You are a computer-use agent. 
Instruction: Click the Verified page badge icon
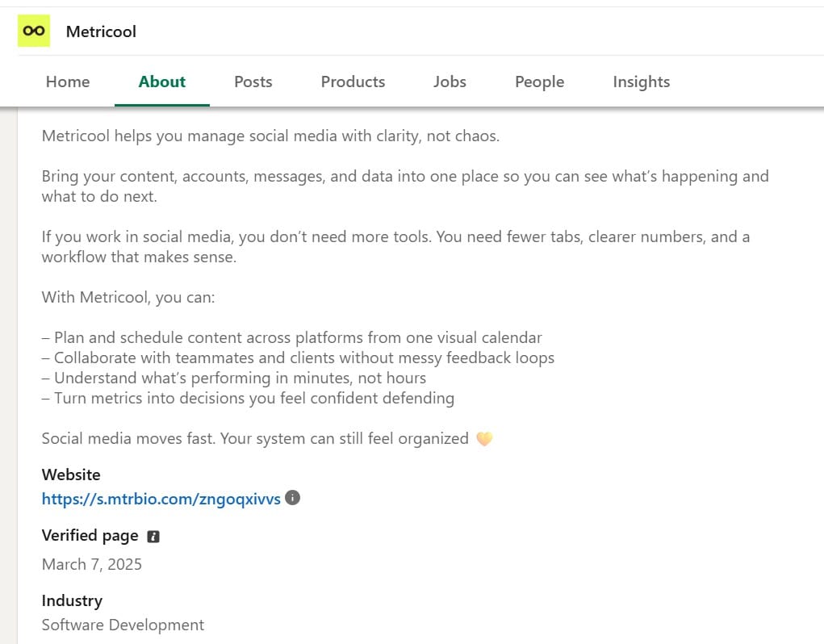point(153,537)
